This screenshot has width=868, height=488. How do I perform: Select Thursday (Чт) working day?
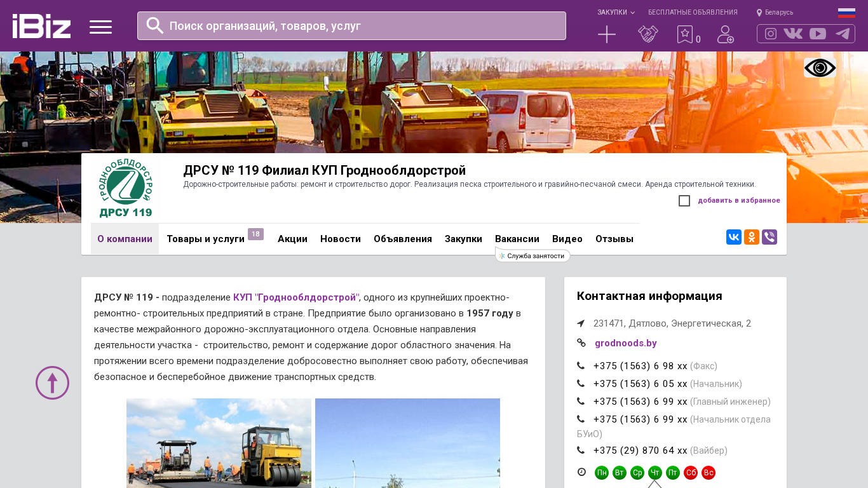coord(655,473)
